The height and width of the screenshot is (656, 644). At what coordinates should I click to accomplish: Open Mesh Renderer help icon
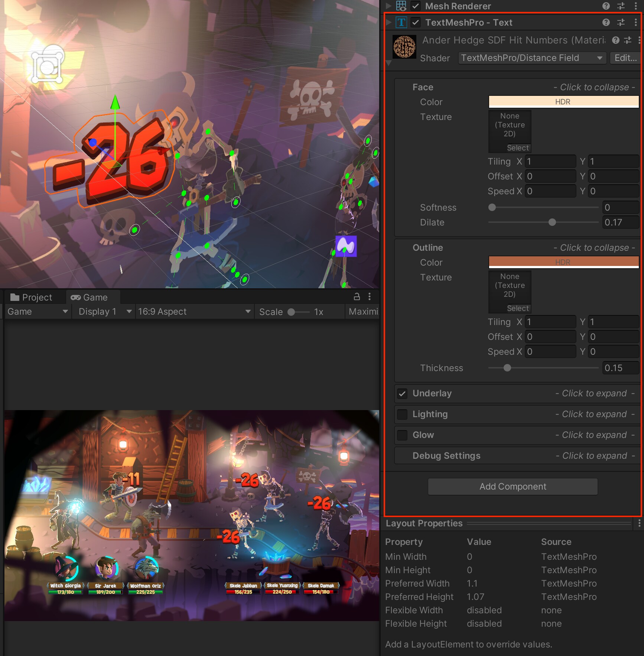(x=606, y=6)
